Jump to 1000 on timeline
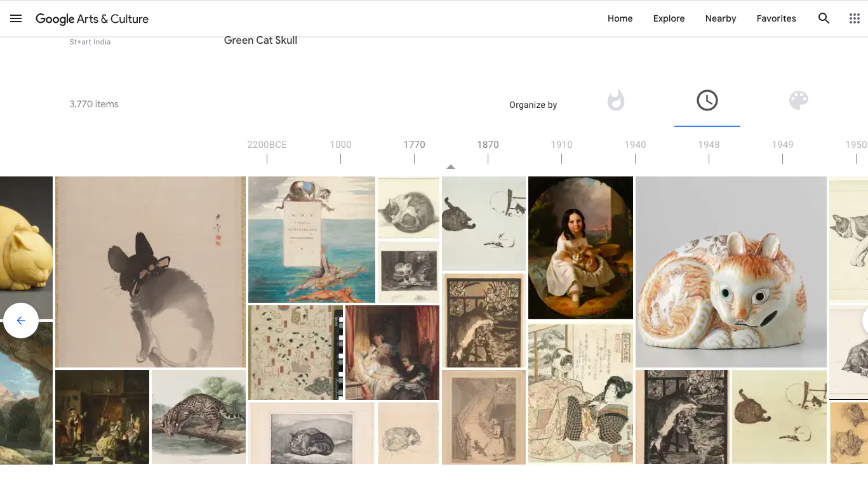This screenshot has width=868, height=483. [x=340, y=145]
